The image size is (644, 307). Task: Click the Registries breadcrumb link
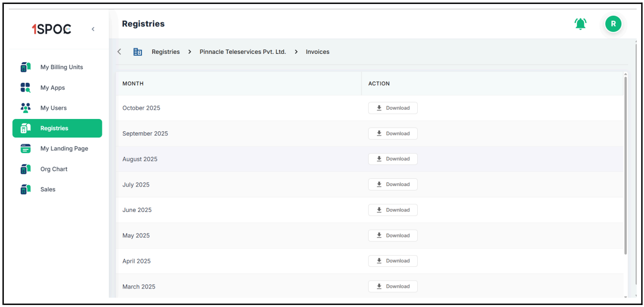[166, 52]
